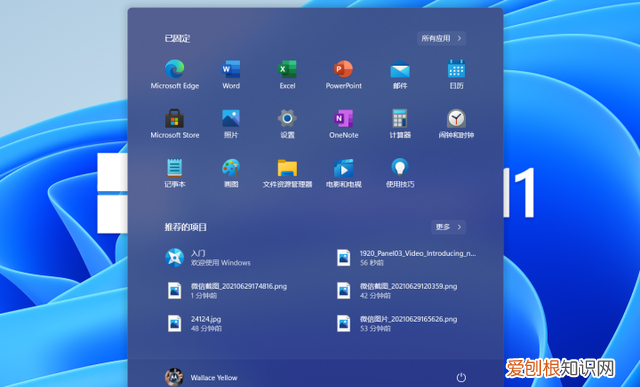Viewport: 640px width, 387px height.
Task: Open the Paint (画图) app
Action: tap(231, 173)
